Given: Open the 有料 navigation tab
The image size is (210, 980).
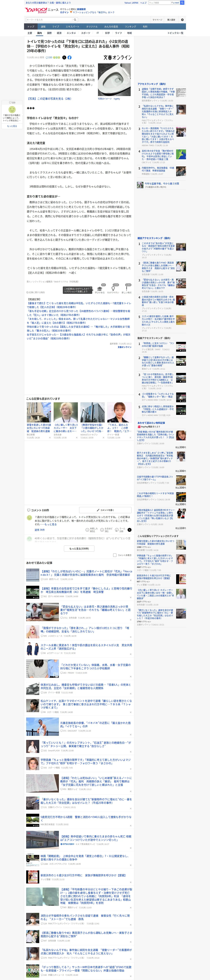Looking at the screenshot, I should (x=145, y=27).
